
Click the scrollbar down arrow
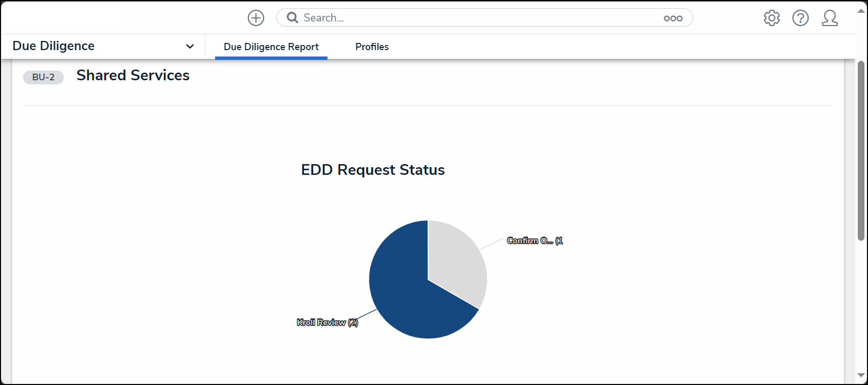(861, 375)
